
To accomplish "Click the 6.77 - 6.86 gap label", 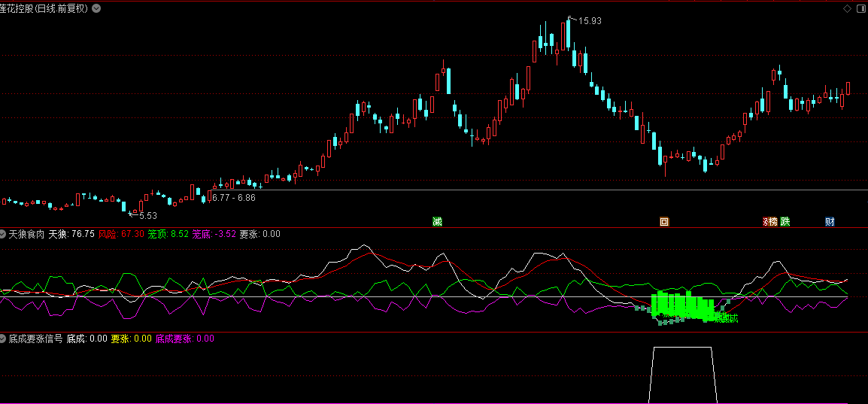I will tap(234, 198).
